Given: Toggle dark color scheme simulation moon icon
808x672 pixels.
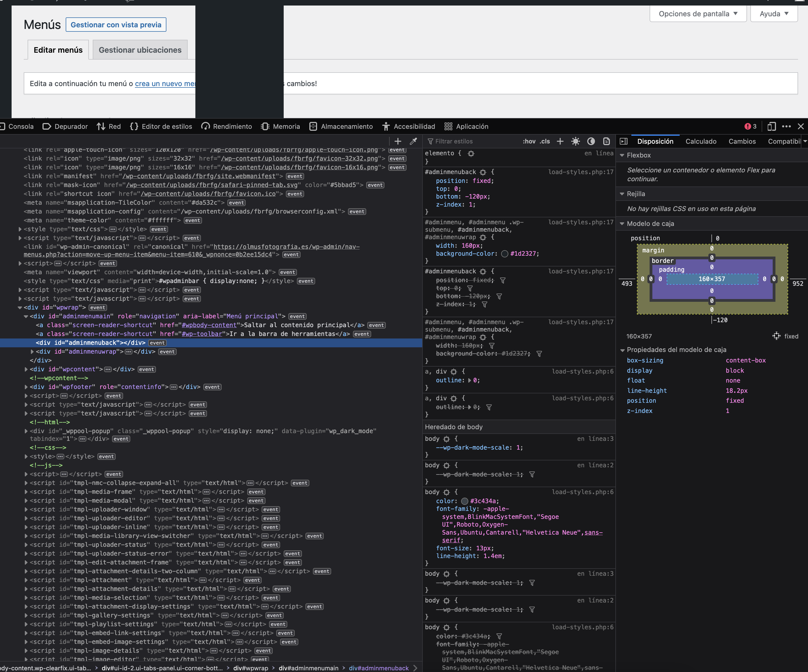Looking at the screenshot, I should coord(591,141).
